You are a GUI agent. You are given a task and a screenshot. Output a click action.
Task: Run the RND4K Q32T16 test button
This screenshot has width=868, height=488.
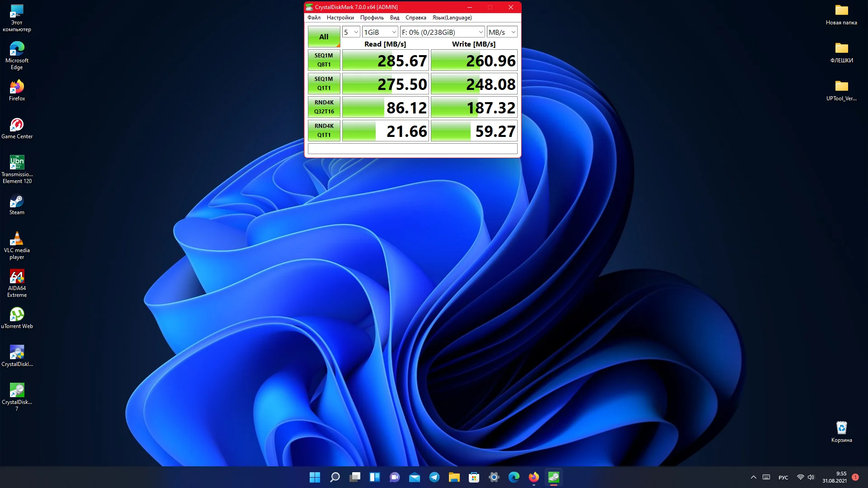pos(324,107)
